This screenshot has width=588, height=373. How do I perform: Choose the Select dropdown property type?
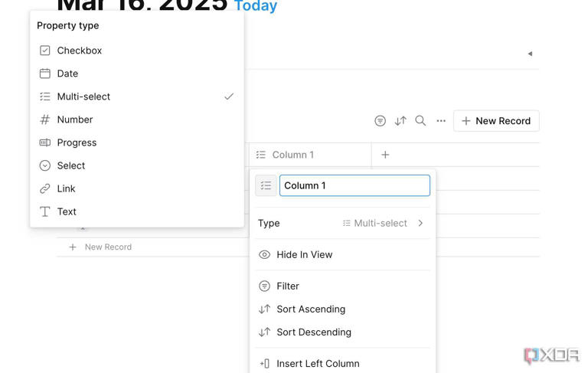point(71,165)
